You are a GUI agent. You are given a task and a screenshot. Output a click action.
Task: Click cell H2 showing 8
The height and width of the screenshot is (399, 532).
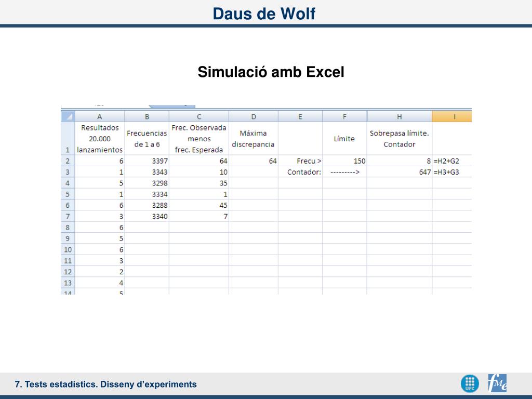point(400,161)
